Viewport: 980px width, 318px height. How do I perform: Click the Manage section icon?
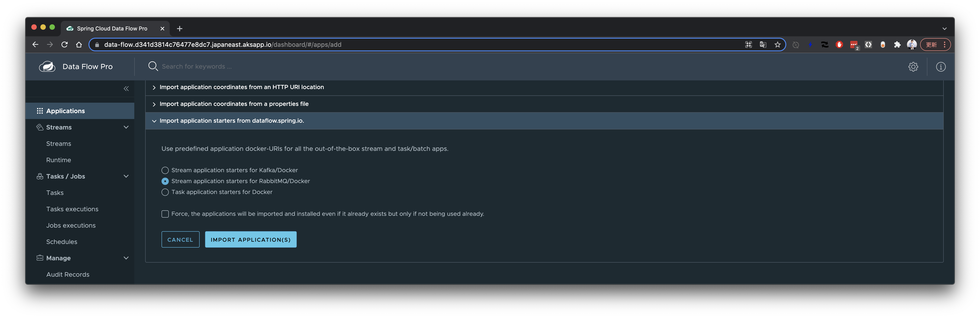pyautogui.click(x=39, y=258)
